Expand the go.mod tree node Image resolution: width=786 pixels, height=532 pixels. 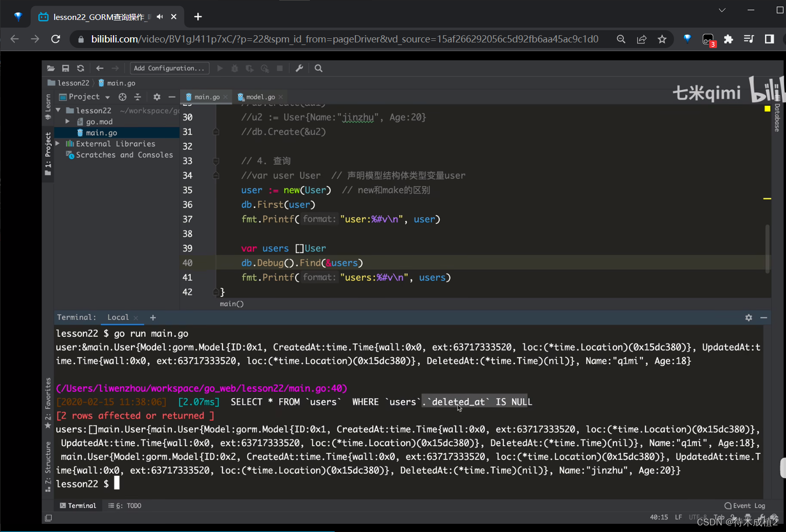(x=68, y=122)
